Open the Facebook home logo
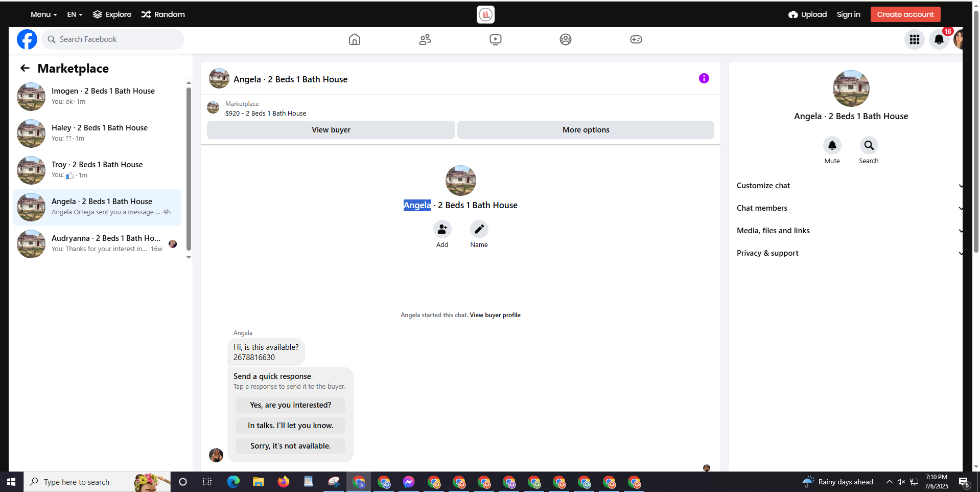This screenshot has height=492, width=980. [x=27, y=39]
